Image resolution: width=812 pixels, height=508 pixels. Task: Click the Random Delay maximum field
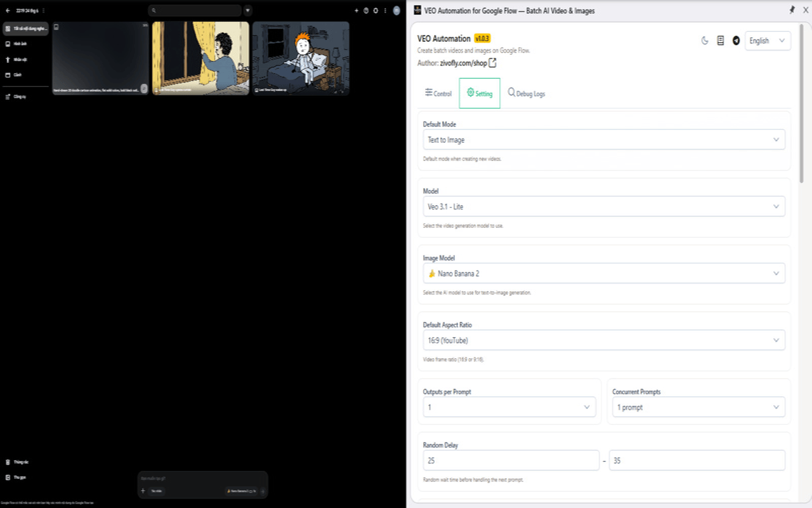697,460
